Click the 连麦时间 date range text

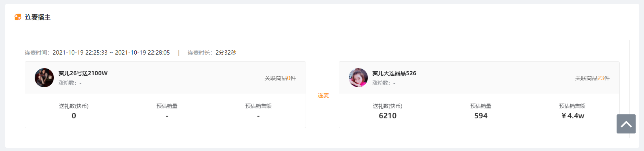coord(97,53)
